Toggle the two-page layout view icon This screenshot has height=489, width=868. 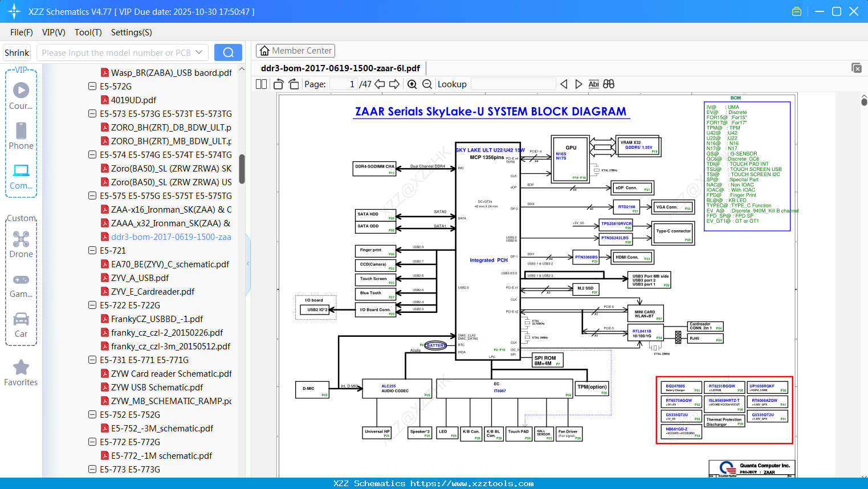(x=261, y=84)
